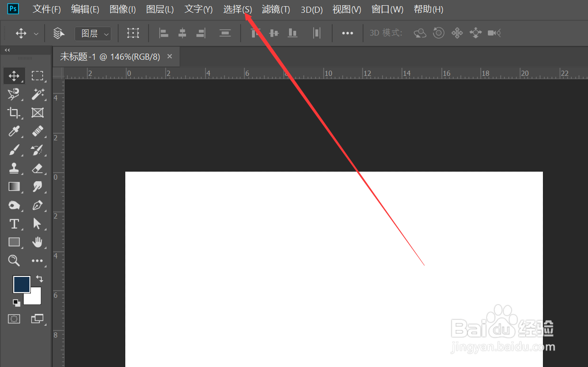Click the align horizontal centers icon
Image resolution: width=588 pixels, height=367 pixels.
pyautogui.click(x=182, y=33)
